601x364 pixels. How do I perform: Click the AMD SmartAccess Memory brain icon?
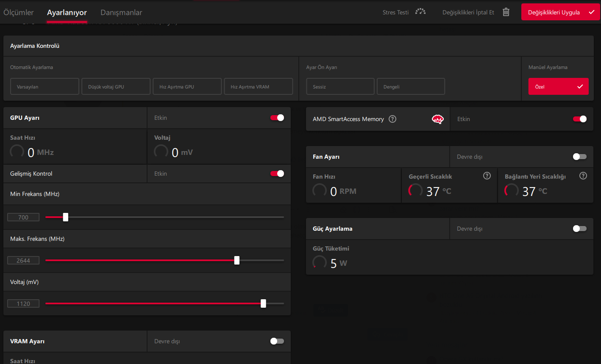[x=437, y=119]
